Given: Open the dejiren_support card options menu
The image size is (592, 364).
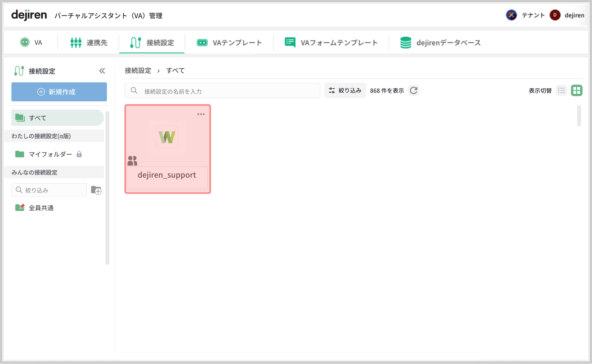Looking at the screenshot, I should pos(201,114).
